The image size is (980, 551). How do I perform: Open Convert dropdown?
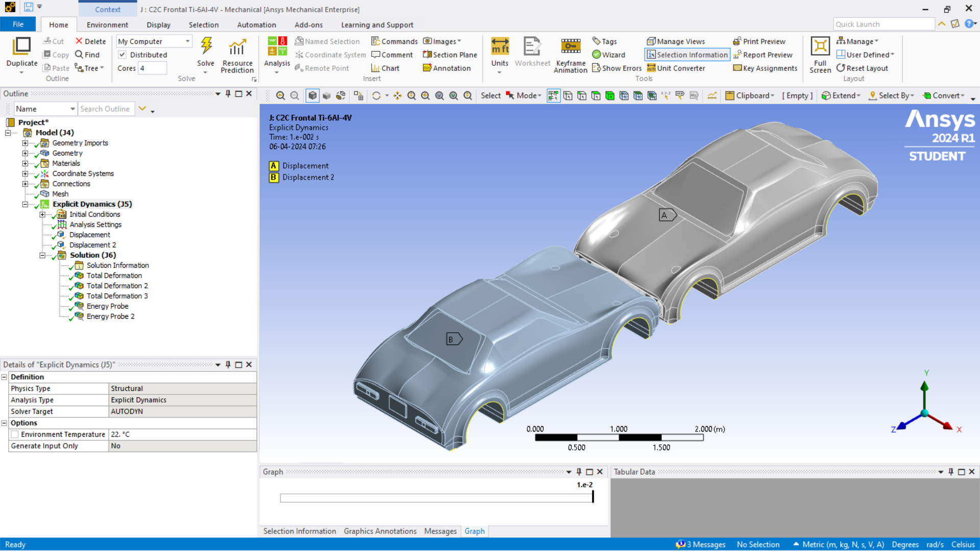coord(944,95)
